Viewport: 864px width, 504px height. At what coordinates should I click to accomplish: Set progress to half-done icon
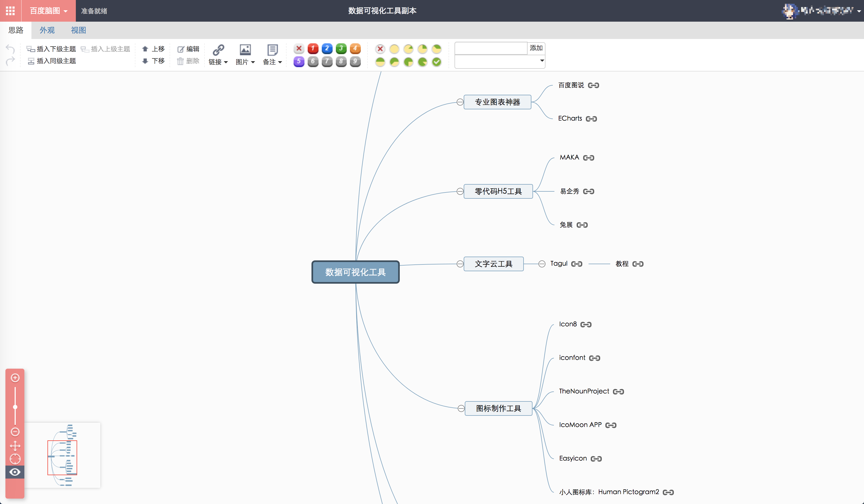(x=380, y=62)
